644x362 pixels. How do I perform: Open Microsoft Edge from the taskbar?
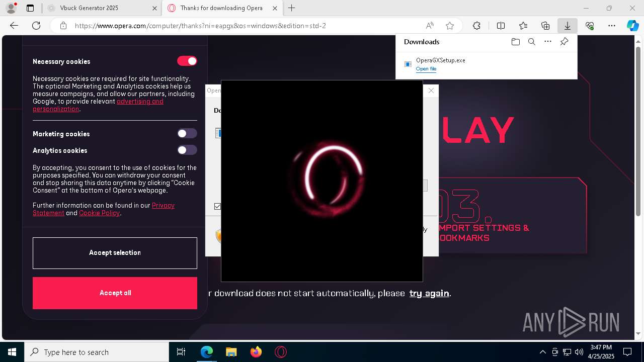click(207, 352)
